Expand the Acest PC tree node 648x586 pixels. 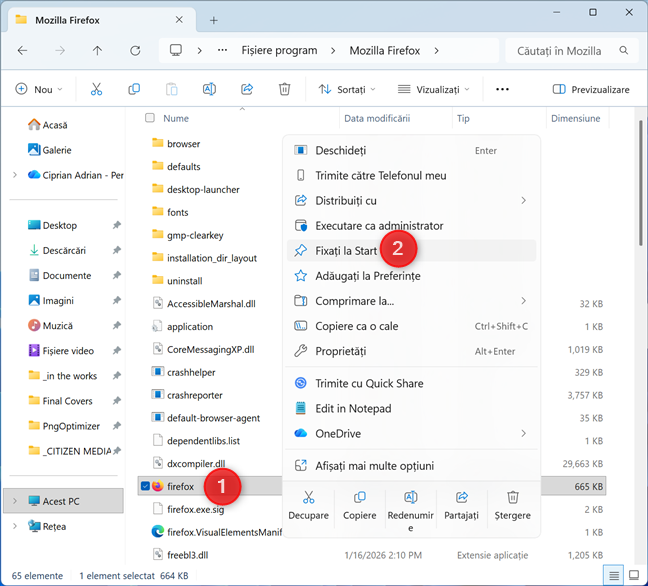[x=14, y=500]
